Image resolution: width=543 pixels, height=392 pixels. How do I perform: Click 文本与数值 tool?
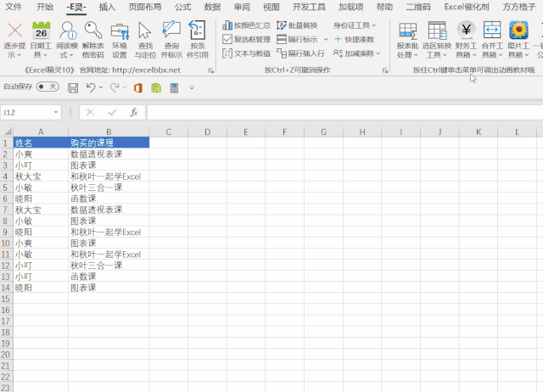pyautogui.click(x=246, y=53)
